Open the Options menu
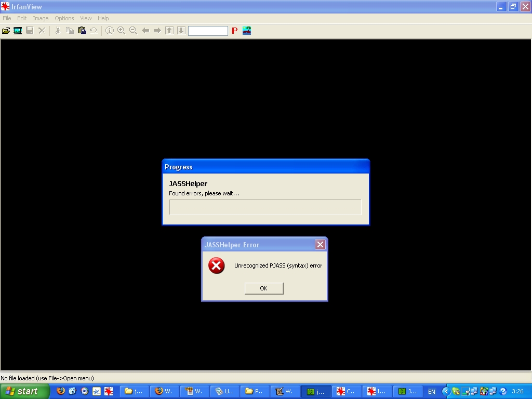The height and width of the screenshot is (399, 532). [x=64, y=18]
